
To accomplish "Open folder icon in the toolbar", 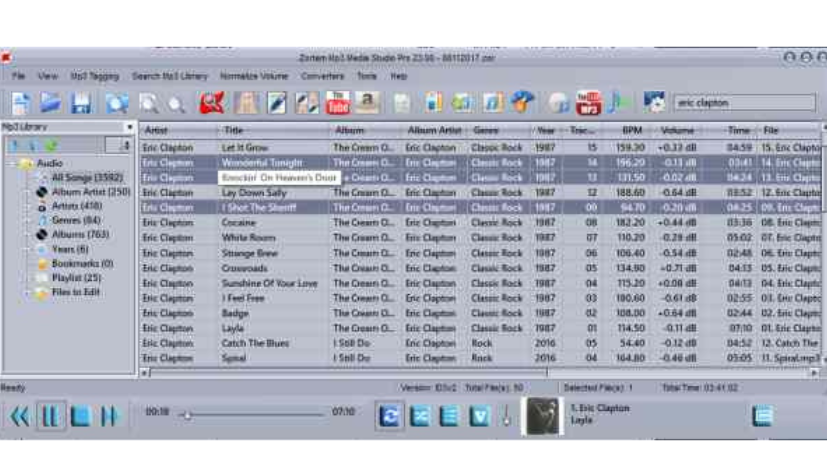I will point(52,103).
